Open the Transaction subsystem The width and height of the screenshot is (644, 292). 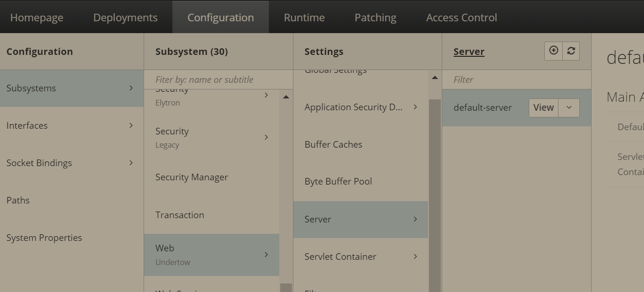(212, 215)
